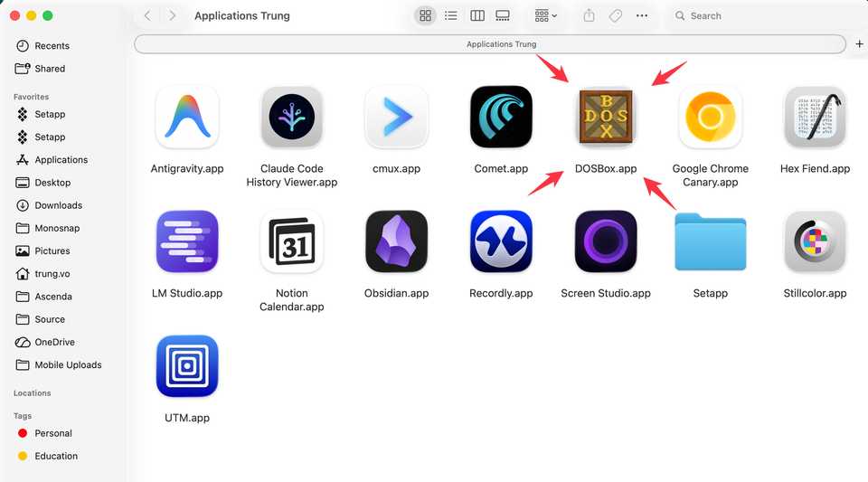Click the Recordly.app name label
Image resolution: width=868 pixels, height=482 pixels.
pyautogui.click(x=501, y=293)
